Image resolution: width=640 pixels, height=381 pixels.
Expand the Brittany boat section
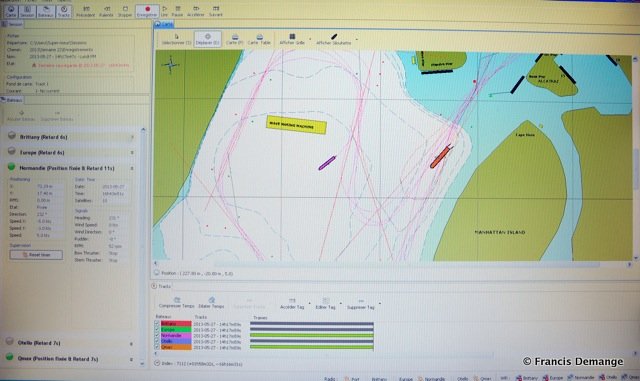coord(132,137)
